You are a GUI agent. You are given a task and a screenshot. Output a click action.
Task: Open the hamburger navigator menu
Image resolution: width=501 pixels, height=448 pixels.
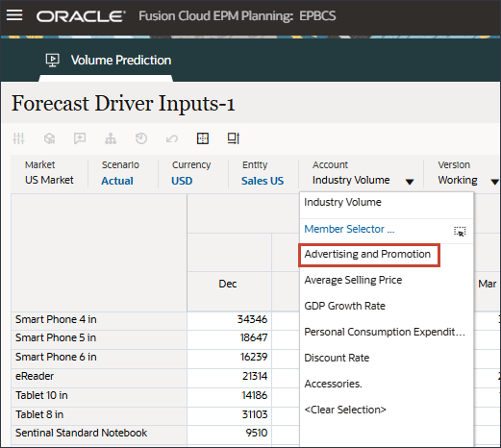tap(14, 15)
